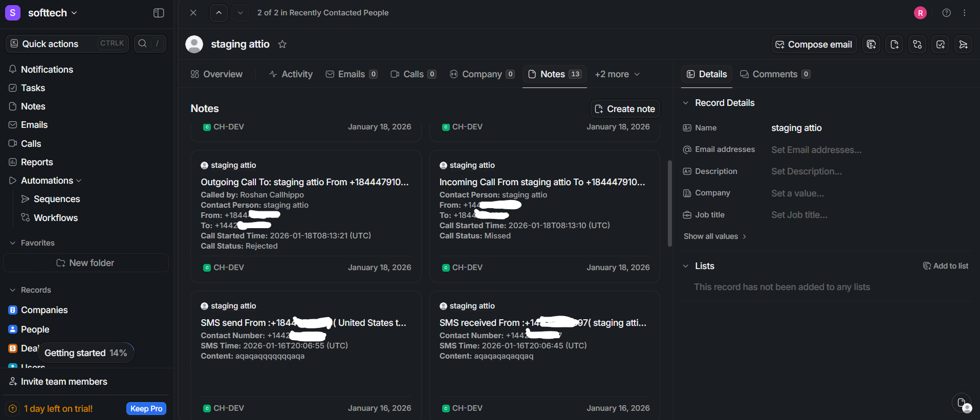The image size is (980, 420).
Task: Go to previous record arrow
Action: coord(219,13)
